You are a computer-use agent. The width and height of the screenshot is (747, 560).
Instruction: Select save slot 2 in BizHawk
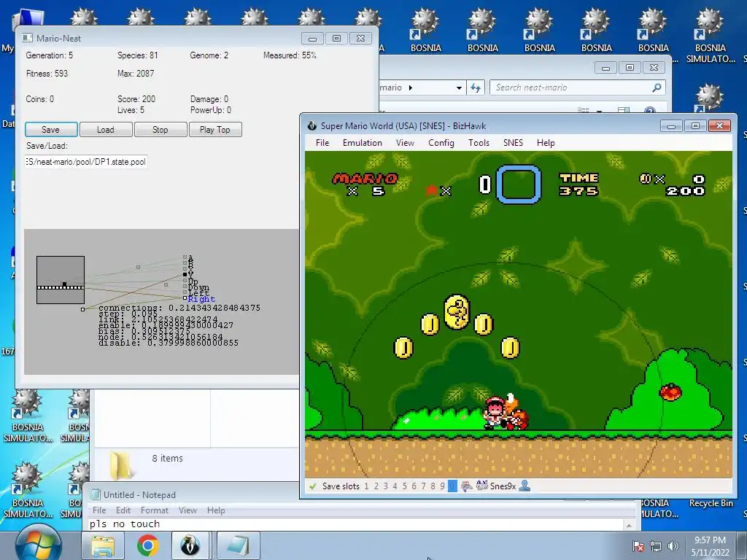376,486
